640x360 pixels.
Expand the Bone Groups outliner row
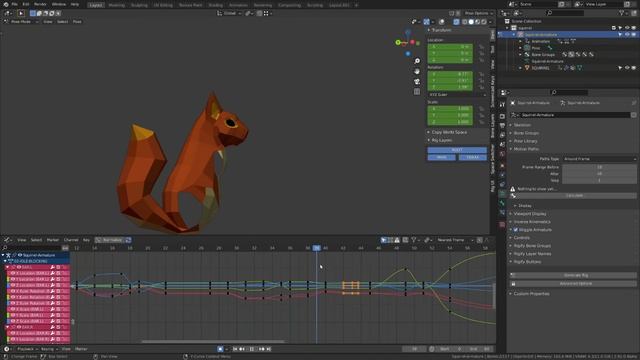520,55
